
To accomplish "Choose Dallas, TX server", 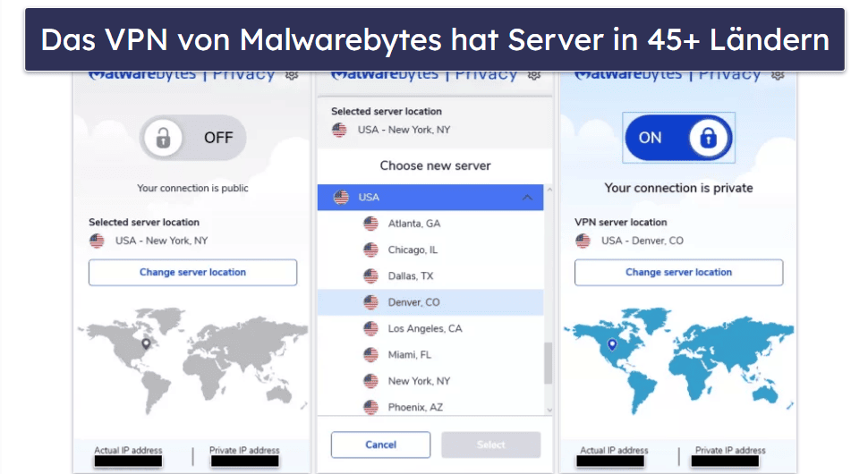I will pos(430,276).
